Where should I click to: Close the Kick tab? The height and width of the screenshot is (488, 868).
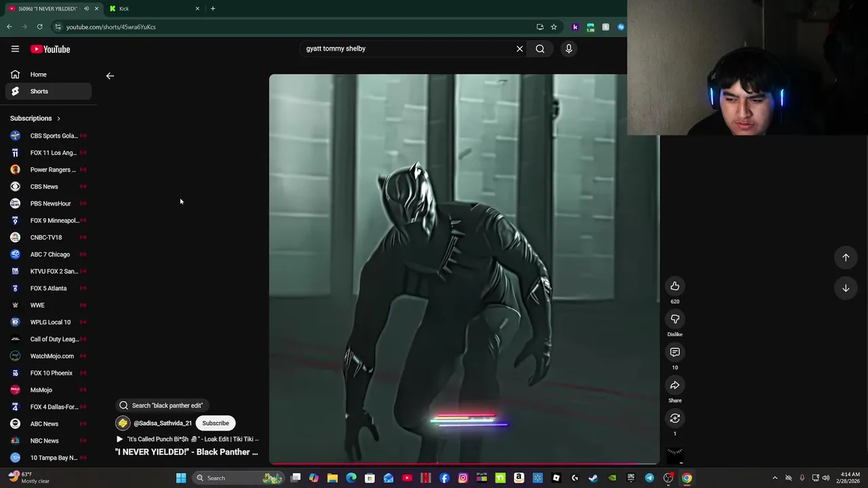point(197,9)
